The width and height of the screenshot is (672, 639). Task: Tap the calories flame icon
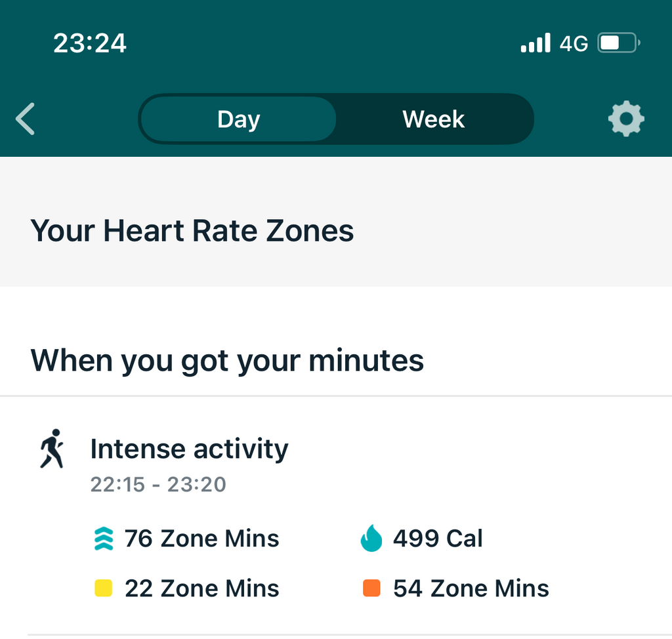[x=371, y=539]
